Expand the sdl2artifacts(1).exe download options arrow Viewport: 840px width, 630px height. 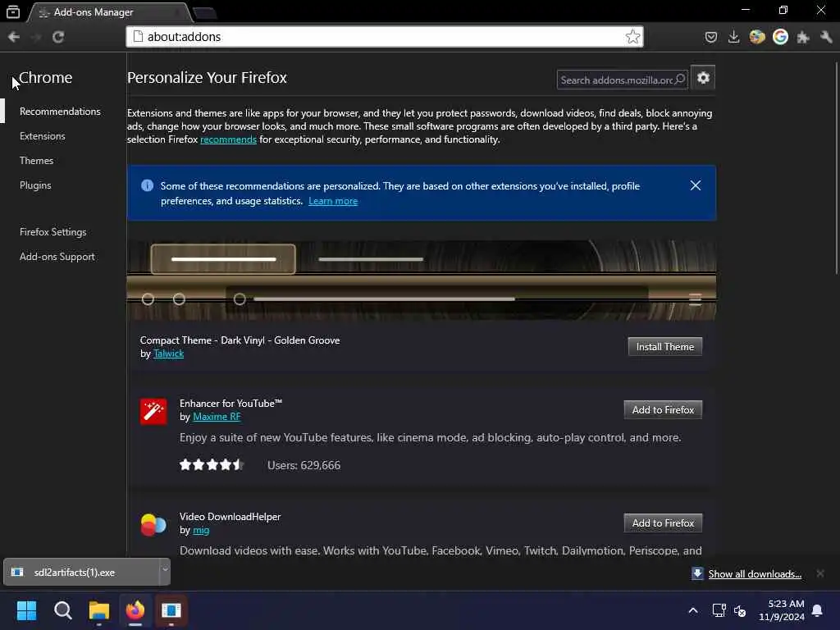point(165,572)
